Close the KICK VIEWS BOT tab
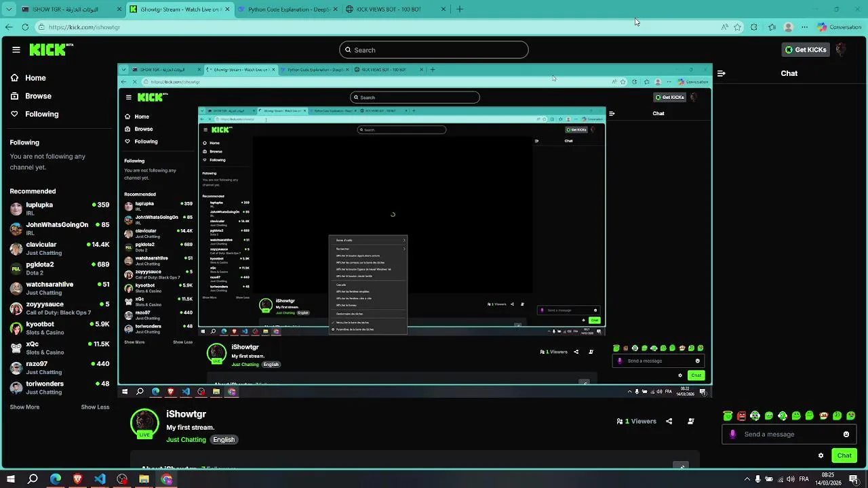 point(443,9)
